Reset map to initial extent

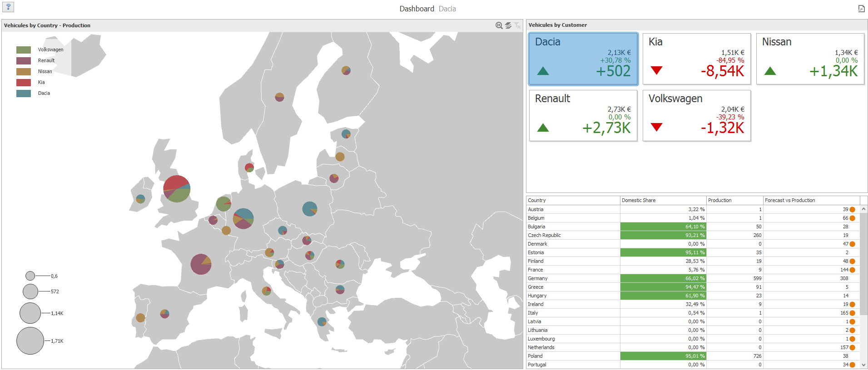[499, 25]
